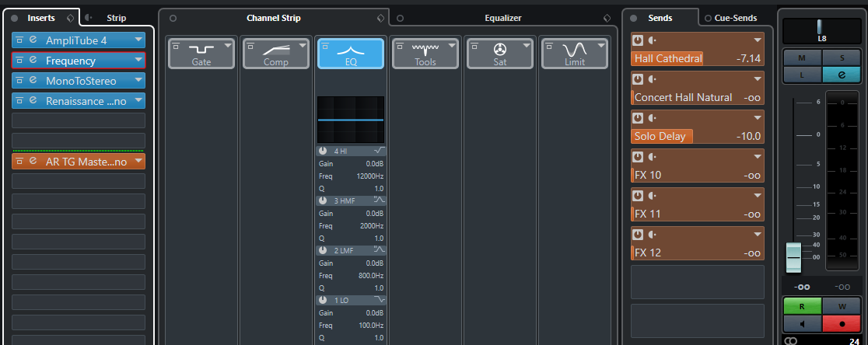Bypass the AR TG Mastering insert
868x345 pixels.
(x=19, y=162)
